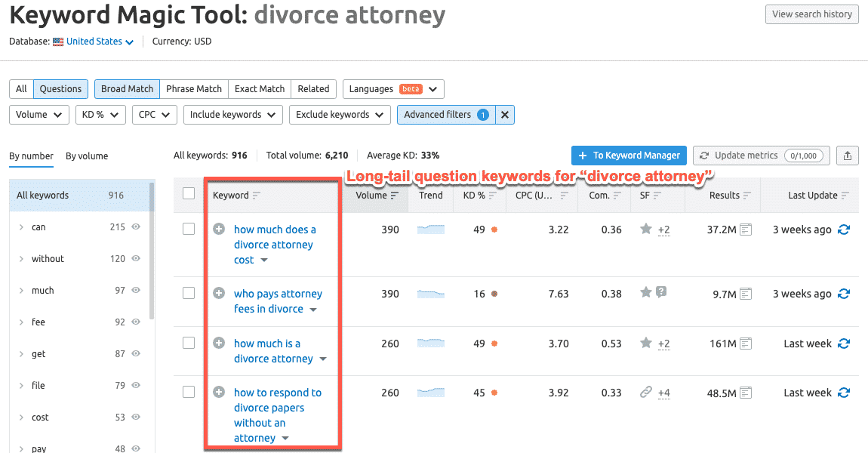This screenshot has height=453, width=868.
Task: Click the To Keyword Manager button
Action: tap(628, 156)
